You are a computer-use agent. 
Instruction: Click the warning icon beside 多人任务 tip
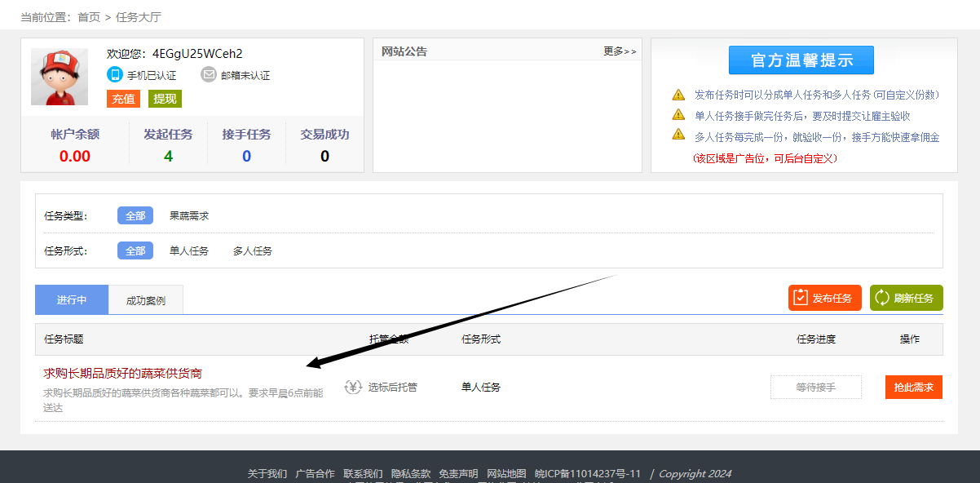click(x=678, y=135)
